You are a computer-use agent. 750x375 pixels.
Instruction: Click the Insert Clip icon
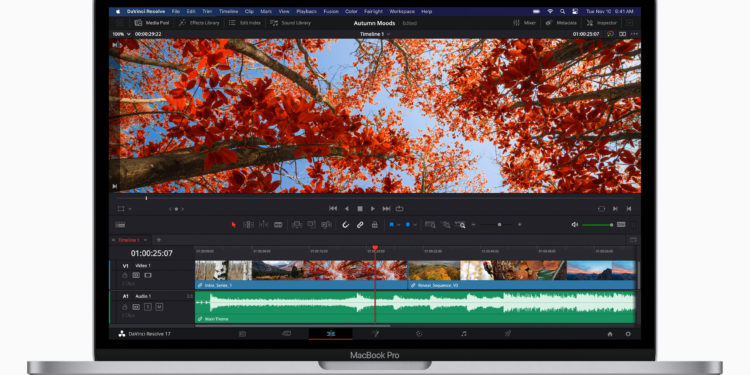297,224
